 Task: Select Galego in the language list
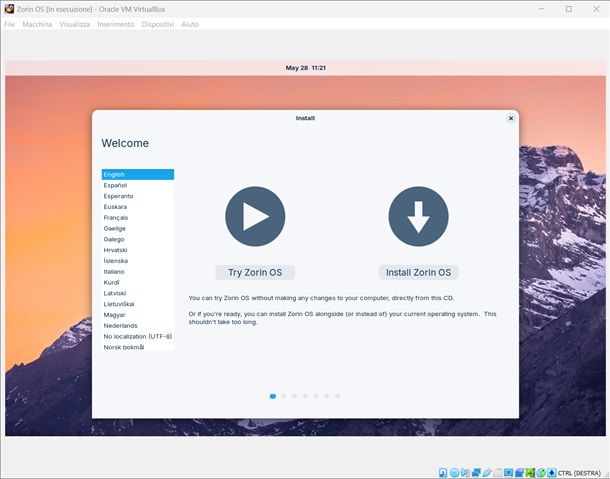pyautogui.click(x=138, y=239)
